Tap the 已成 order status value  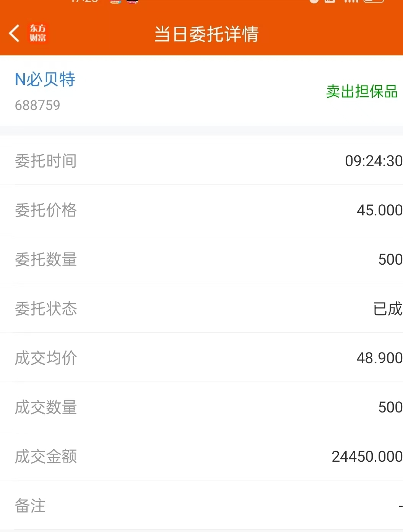coord(387,309)
